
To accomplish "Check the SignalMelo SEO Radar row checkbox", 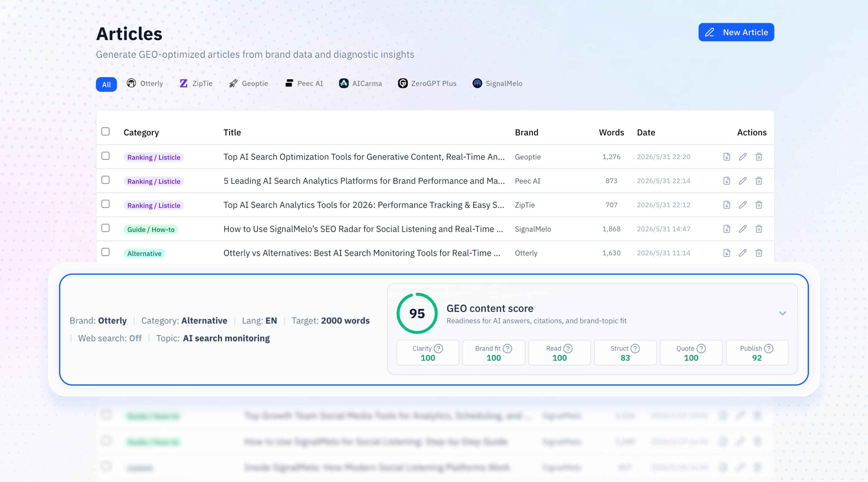I will [x=105, y=228].
